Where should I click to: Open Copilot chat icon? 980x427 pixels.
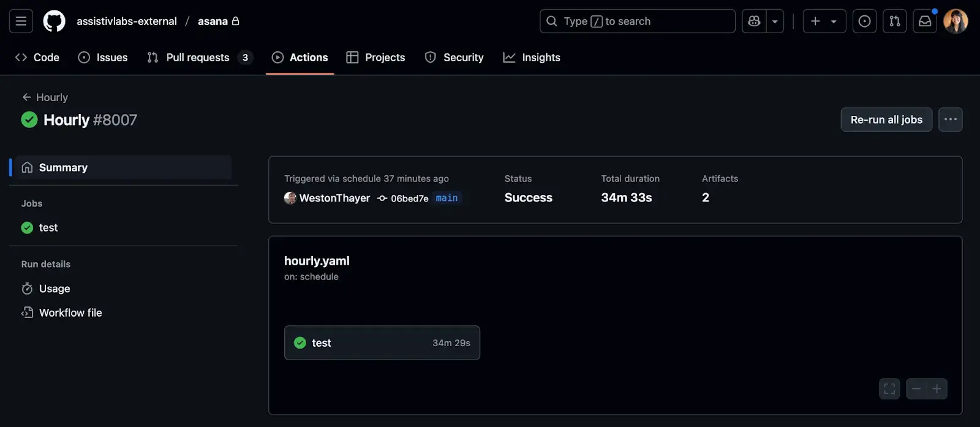point(754,21)
